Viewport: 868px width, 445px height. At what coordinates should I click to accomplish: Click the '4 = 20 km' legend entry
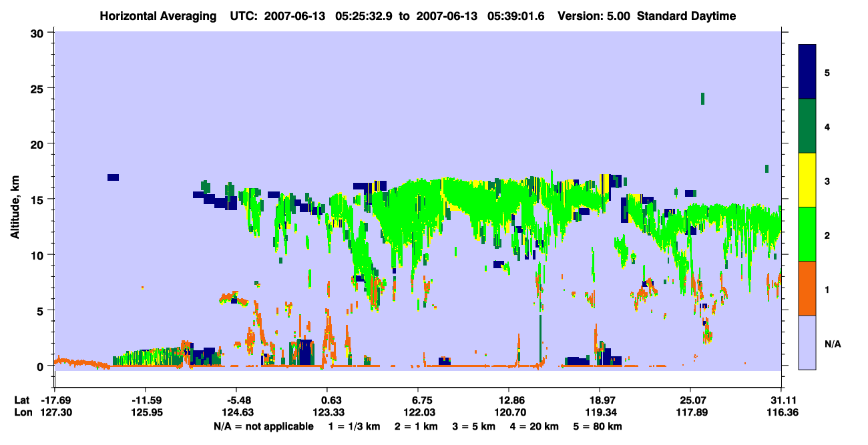535,426
